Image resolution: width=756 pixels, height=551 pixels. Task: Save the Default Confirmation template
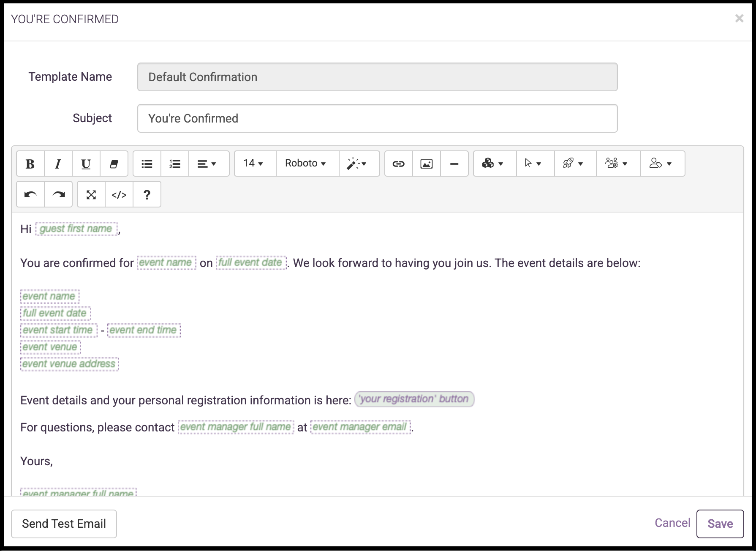pyautogui.click(x=720, y=524)
